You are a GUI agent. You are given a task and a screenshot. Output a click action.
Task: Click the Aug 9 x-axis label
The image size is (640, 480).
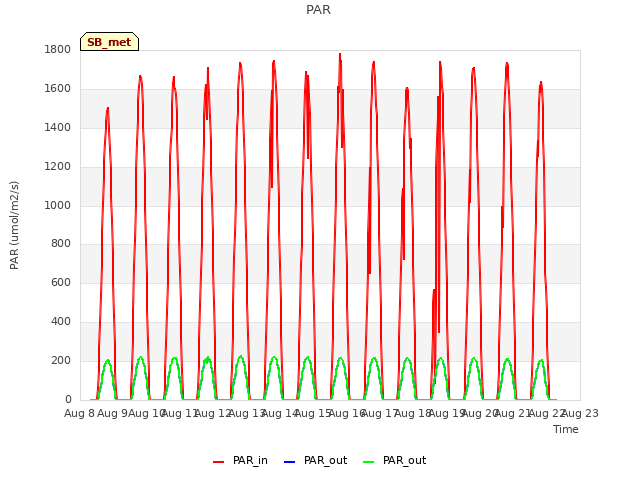click(113, 413)
